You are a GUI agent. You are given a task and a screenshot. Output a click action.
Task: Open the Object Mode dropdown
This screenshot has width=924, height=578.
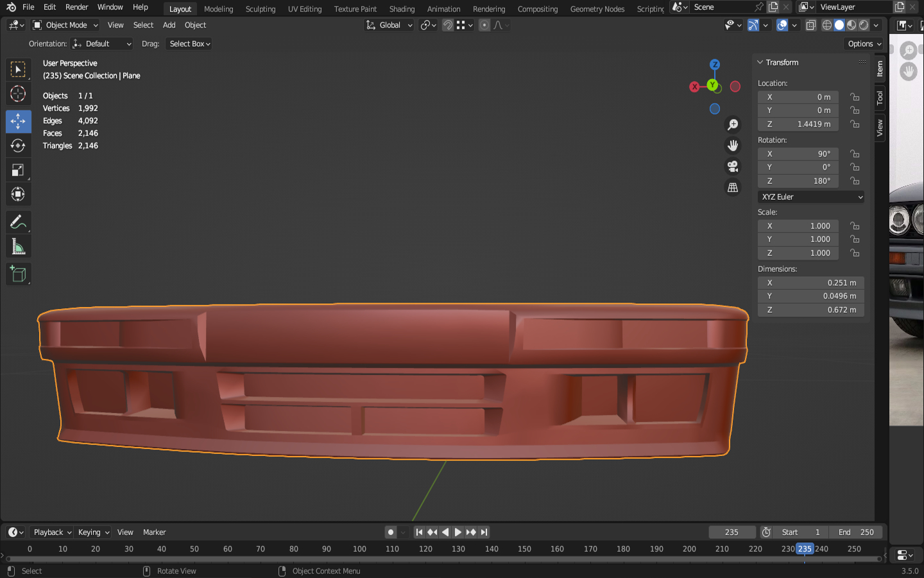(65, 25)
